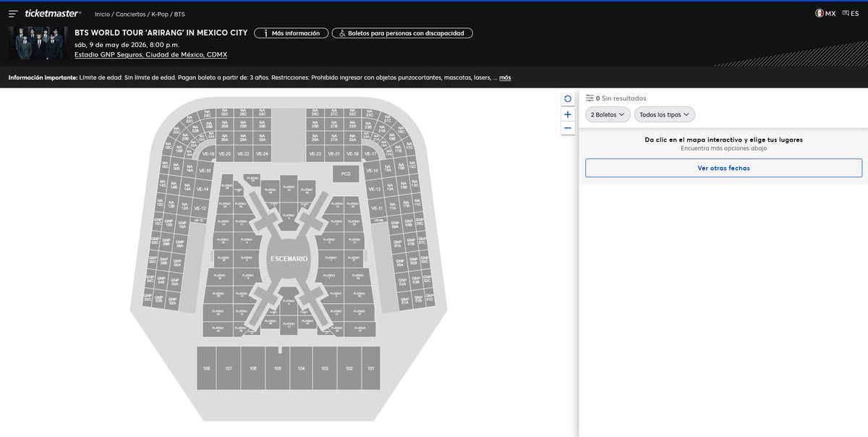Select section NA 29A on the map
Viewport: 868px width, 437px height.
315,139
